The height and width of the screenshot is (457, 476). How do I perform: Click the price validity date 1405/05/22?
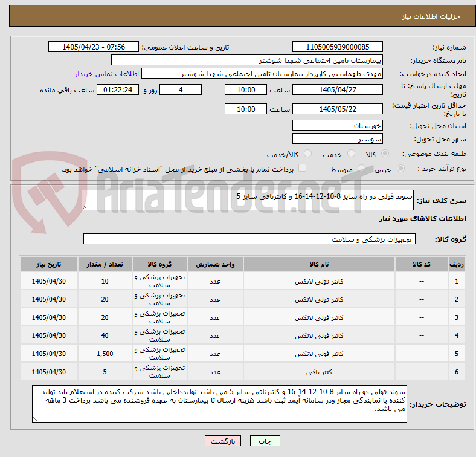[x=337, y=109]
